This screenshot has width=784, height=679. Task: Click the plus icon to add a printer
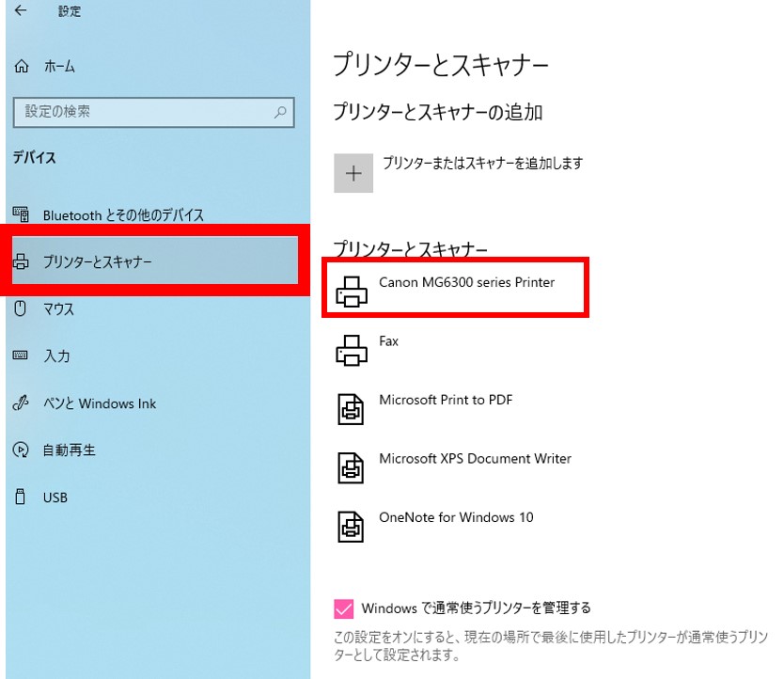(353, 173)
